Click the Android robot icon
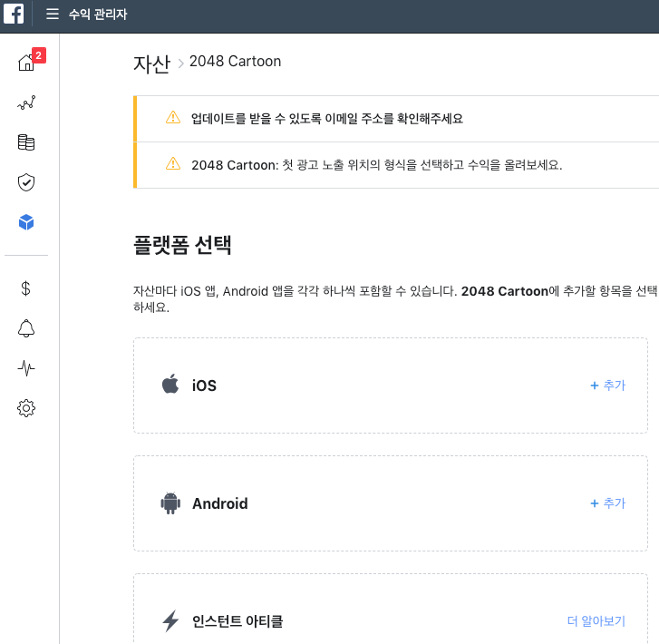Image resolution: width=659 pixels, height=644 pixels. coord(170,503)
